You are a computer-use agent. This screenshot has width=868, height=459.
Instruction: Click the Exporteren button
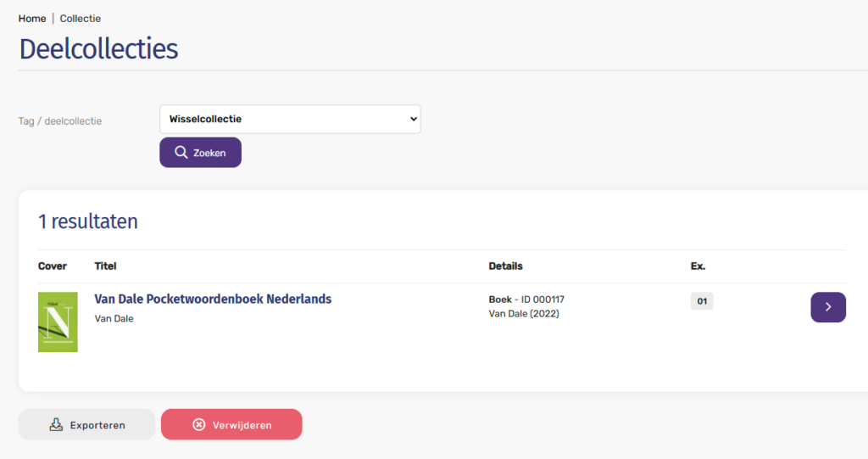point(87,424)
